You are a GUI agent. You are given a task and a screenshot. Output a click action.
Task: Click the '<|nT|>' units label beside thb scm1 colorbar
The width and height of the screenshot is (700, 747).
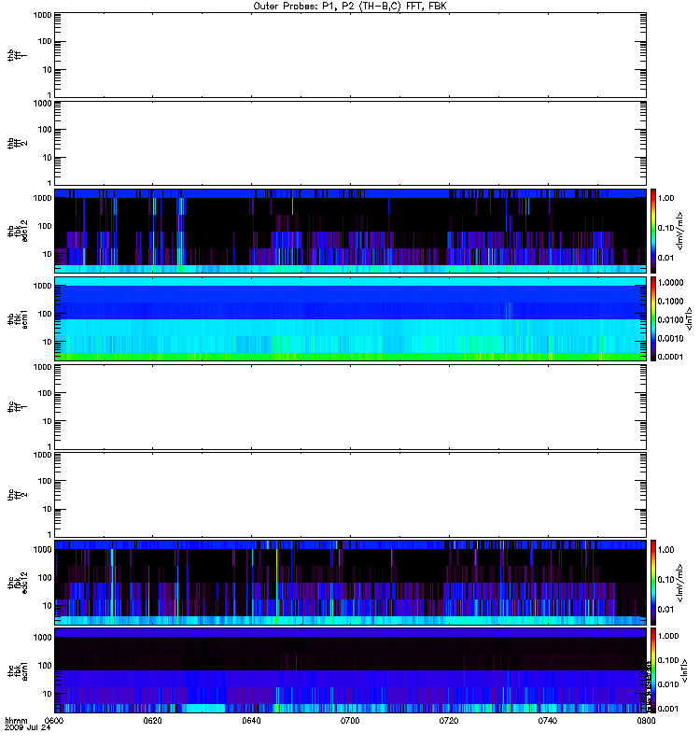688,318
